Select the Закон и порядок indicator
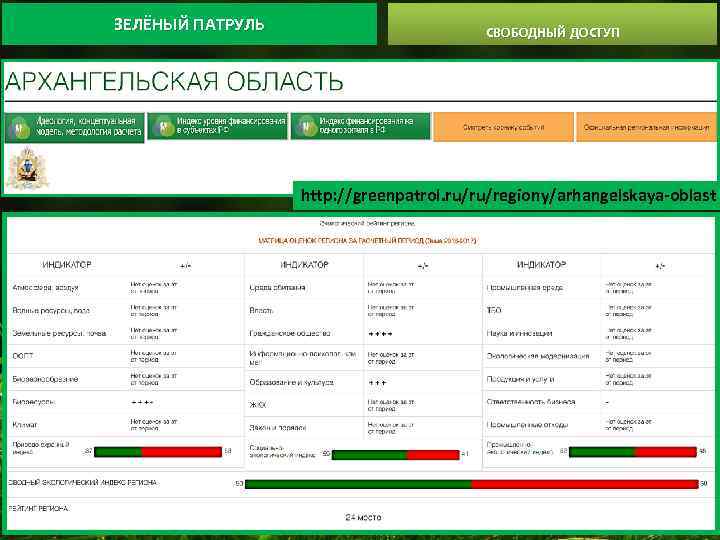Screen dimensions: 720x540 [x=277, y=428]
